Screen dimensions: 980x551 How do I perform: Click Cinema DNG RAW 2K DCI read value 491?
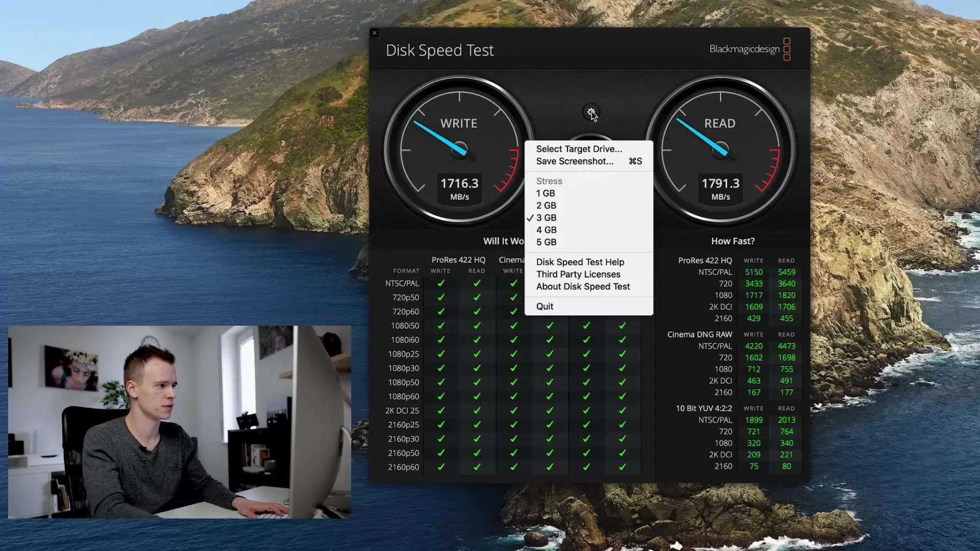[x=786, y=381]
